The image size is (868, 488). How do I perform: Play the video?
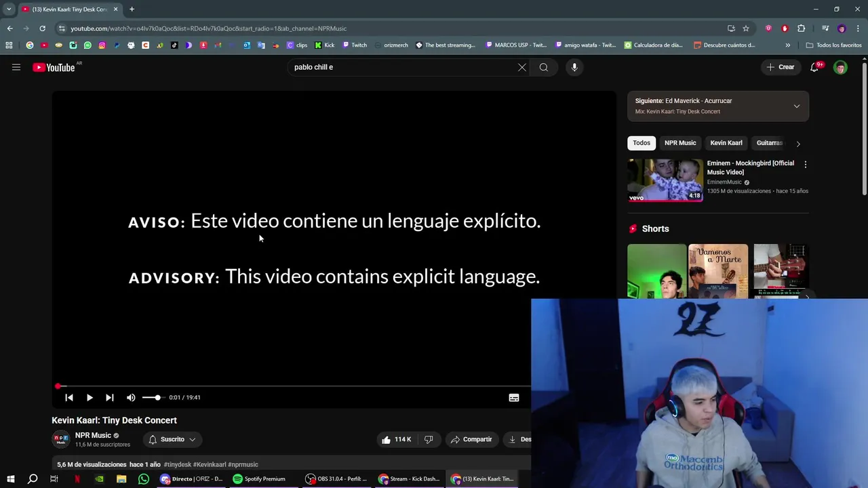90,398
